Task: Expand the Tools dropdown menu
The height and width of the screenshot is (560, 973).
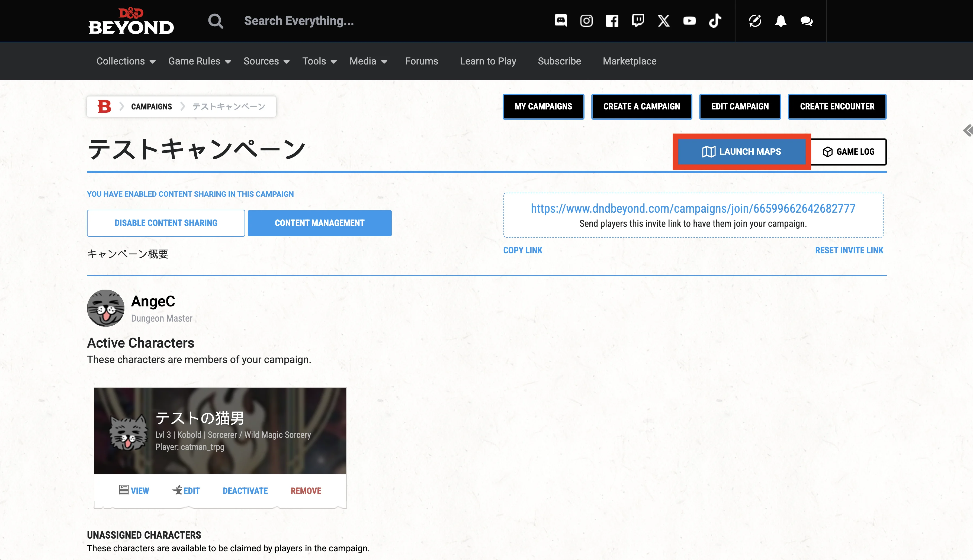Action: coord(319,61)
